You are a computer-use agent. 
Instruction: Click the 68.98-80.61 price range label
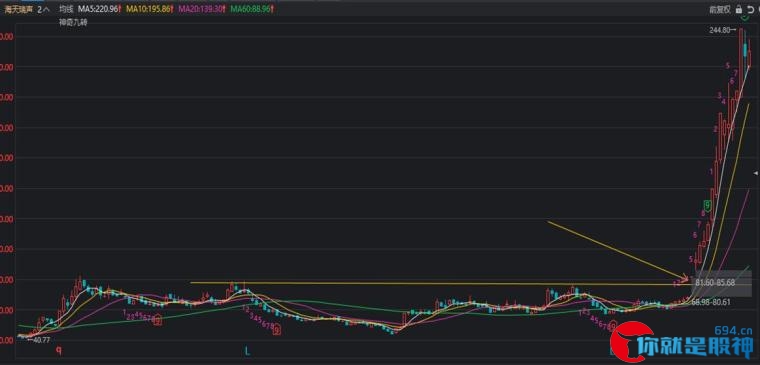coord(712,302)
